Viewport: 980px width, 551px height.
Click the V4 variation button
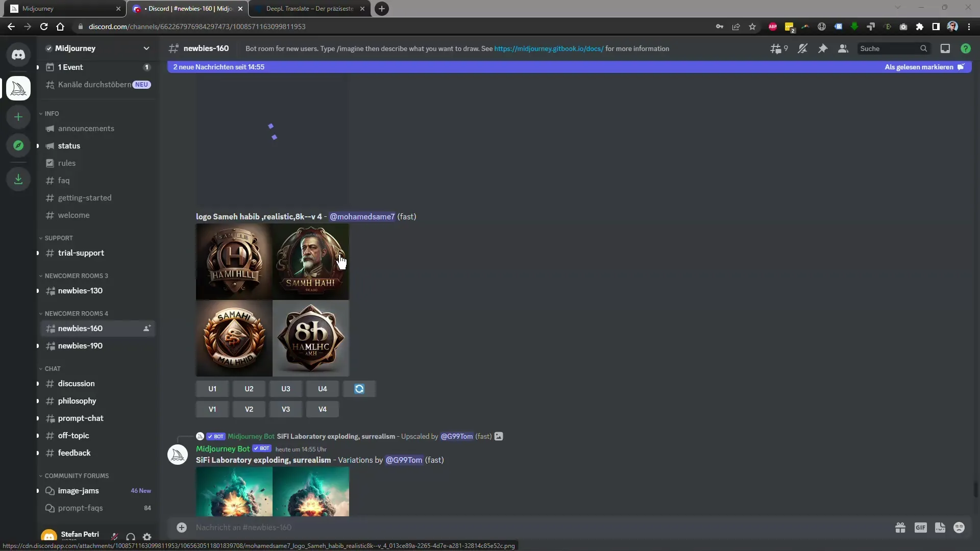[323, 409]
